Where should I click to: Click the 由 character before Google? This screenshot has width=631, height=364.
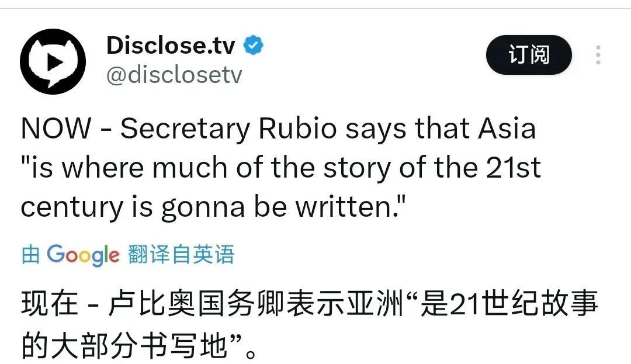pyautogui.click(x=30, y=255)
